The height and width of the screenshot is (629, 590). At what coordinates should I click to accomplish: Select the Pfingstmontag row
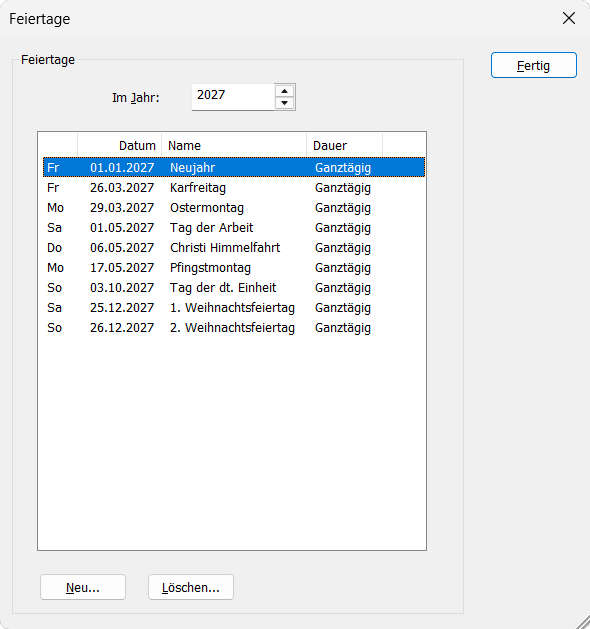point(234,268)
